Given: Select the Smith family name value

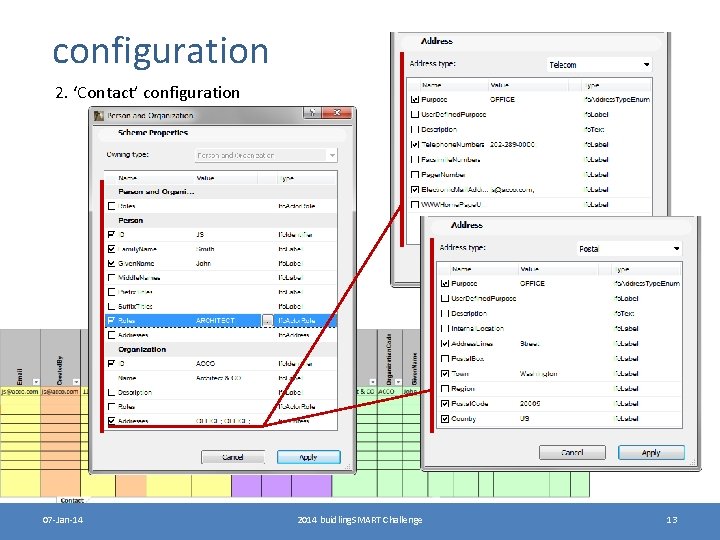Looking at the screenshot, I should point(205,249).
